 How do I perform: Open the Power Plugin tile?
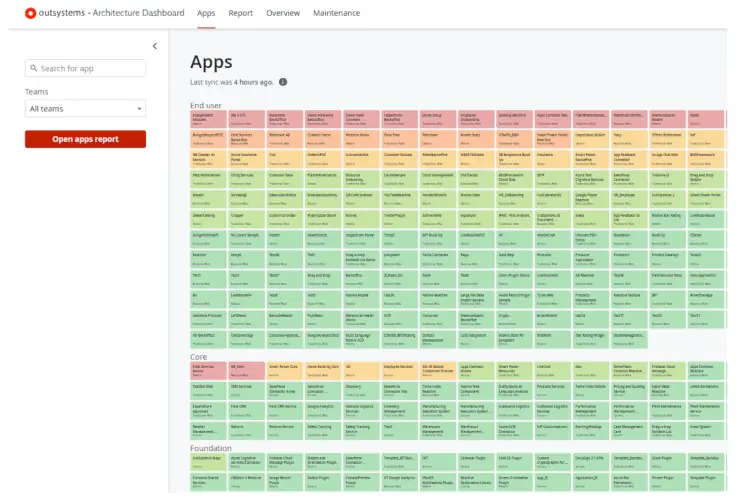[667, 482]
